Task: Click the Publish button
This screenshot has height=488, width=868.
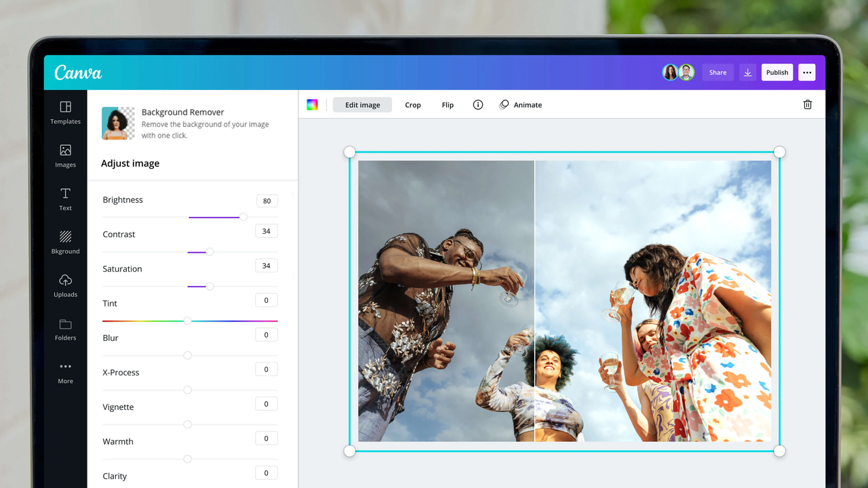Action: pyautogui.click(x=776, y=72)
